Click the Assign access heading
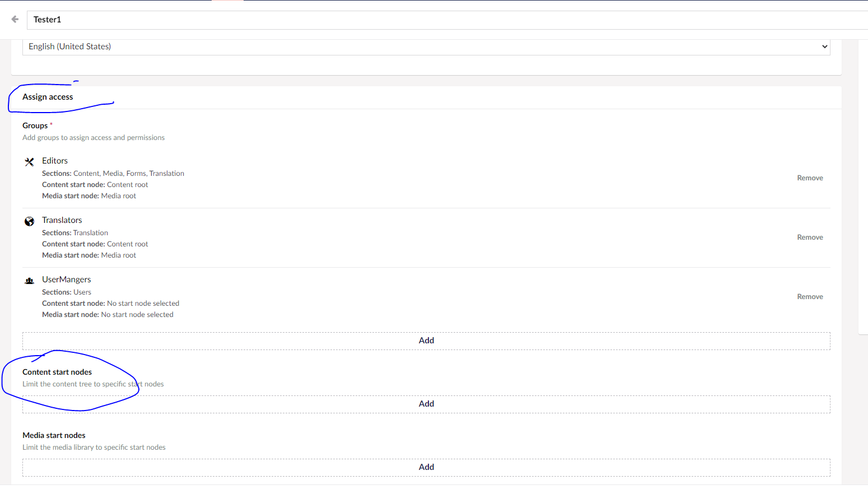The height and width of the screenshot is (494, 868). (x=48, y=97)
